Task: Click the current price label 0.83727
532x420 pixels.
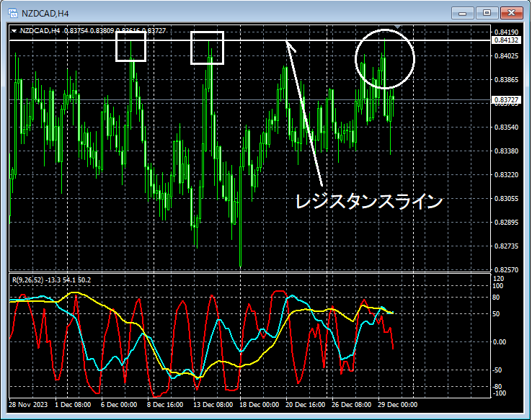Action: coord(506,99)
